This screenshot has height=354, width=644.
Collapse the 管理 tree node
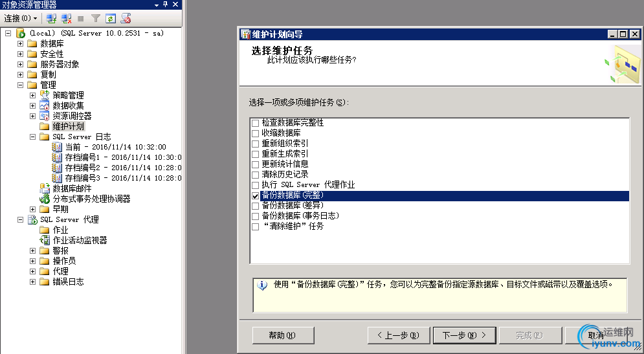(x=20, y=85)
